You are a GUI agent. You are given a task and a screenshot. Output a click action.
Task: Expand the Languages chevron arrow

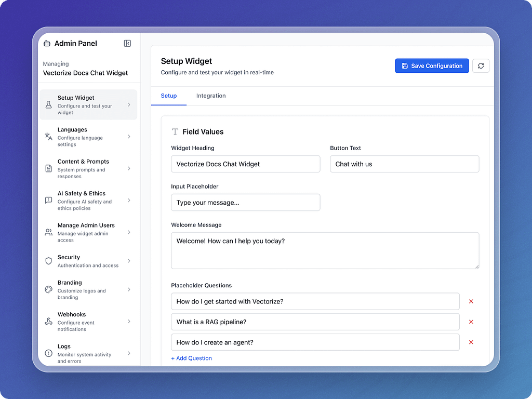click(129, 137)
